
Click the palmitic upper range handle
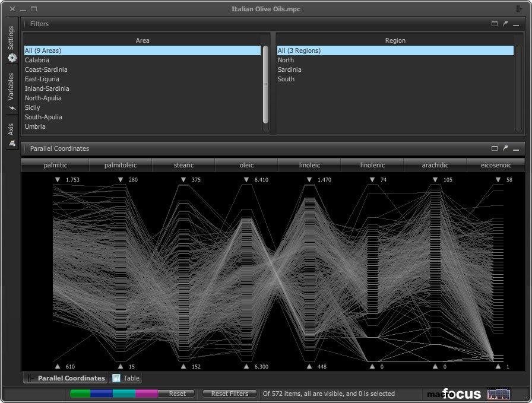click(x=58, y=179)
